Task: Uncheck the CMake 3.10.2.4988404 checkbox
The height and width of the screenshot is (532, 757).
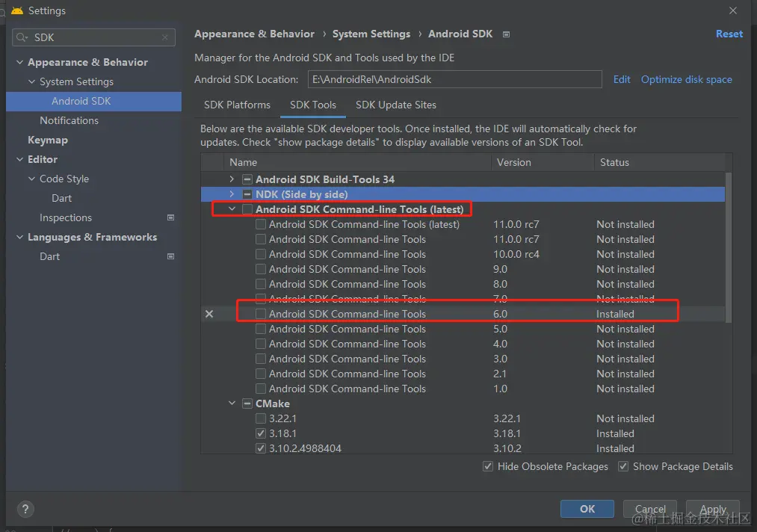Action: point(261,448)
